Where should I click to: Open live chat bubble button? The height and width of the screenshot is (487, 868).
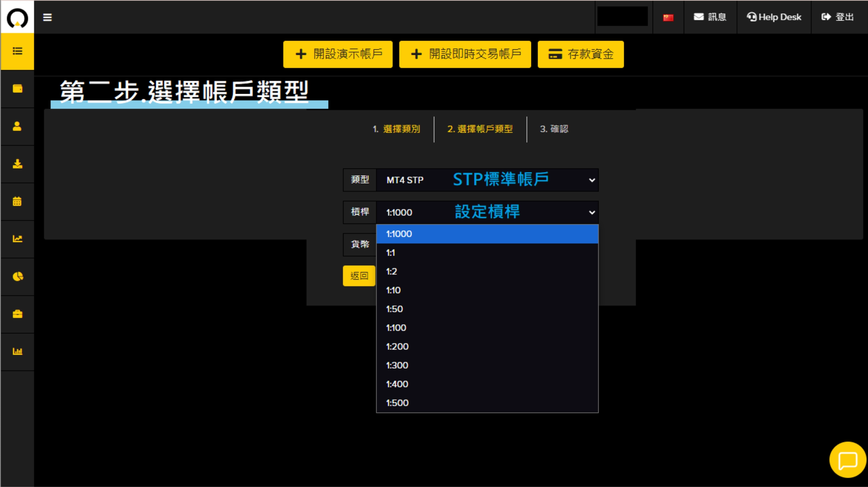[847, 460]
